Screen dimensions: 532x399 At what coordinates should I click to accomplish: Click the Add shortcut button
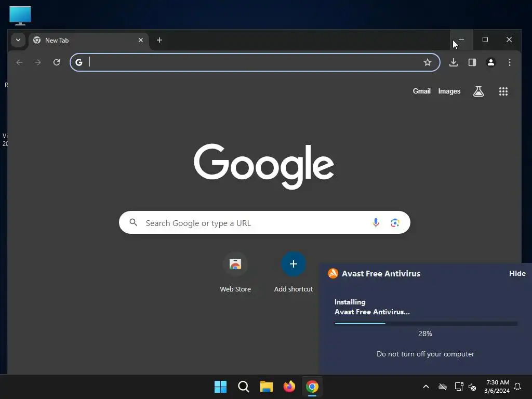[x=294, y=272]
